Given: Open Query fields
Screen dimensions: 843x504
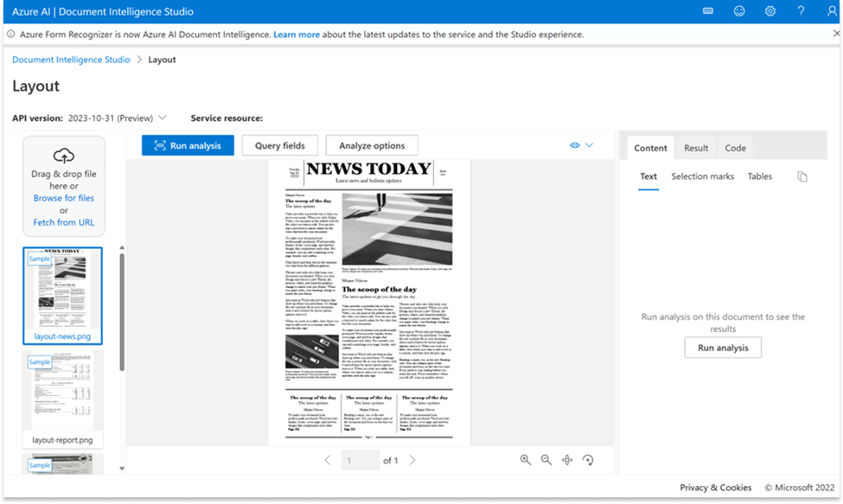Looking at the screenshot, I should point(279,145).
